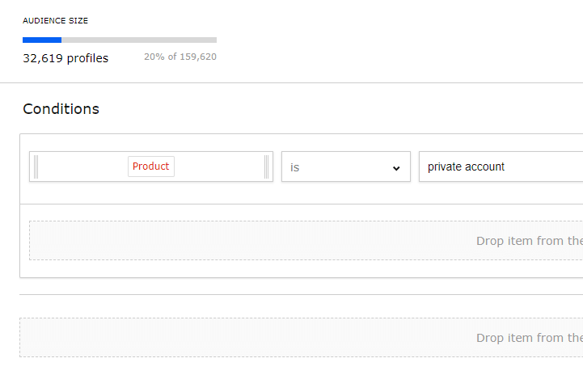Click the Conditions section heading
583x392 pixels.
61,109
